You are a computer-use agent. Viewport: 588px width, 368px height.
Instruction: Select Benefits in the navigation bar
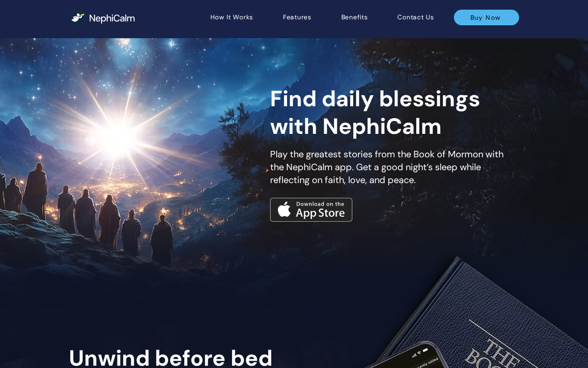[x=354, y=17]
